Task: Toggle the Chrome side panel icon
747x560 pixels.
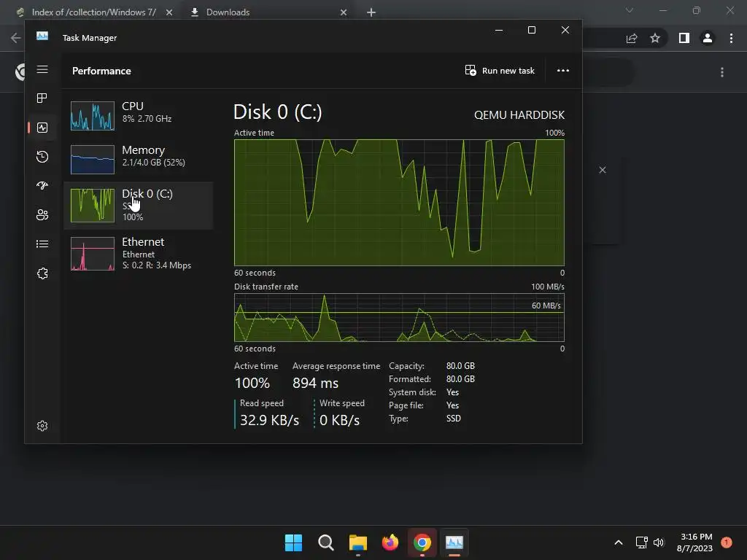Action: (684, 38)
